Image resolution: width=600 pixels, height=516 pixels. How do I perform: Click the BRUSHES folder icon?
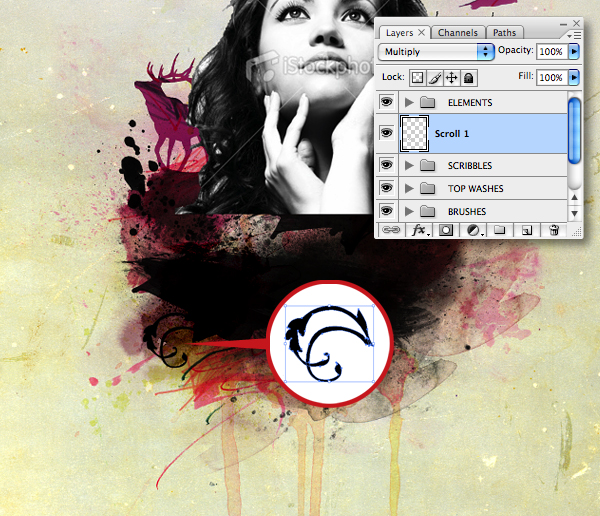427,211
